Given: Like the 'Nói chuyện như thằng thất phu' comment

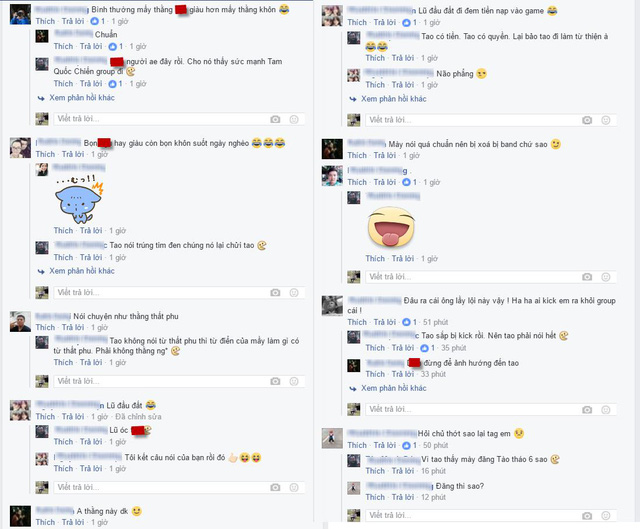Looking at the screenshot, I should (45, 327).
